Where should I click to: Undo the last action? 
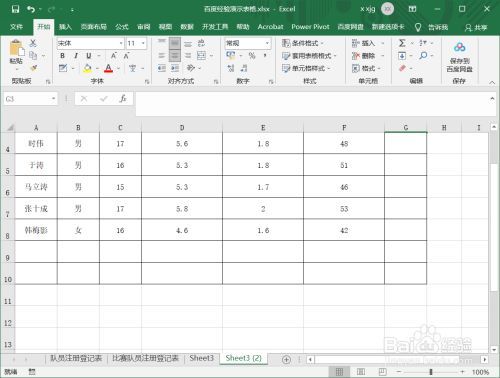(x=31, y=9)
